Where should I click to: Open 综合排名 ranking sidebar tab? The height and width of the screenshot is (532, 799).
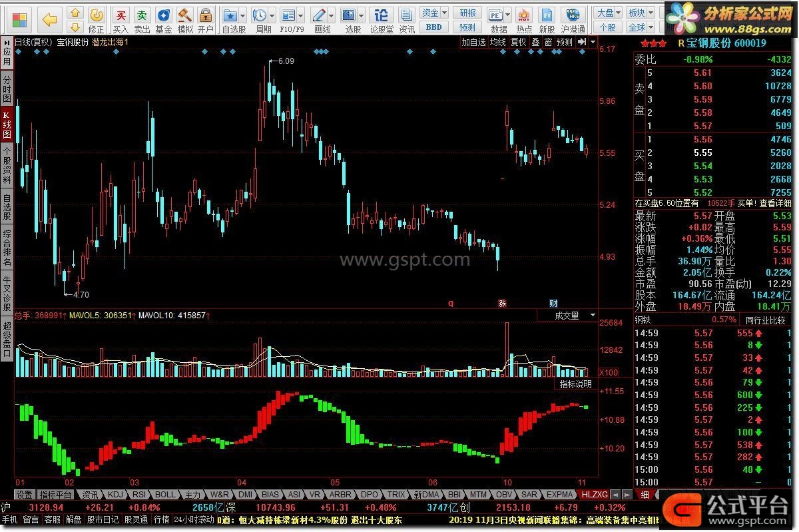click(x=7, y=248)
